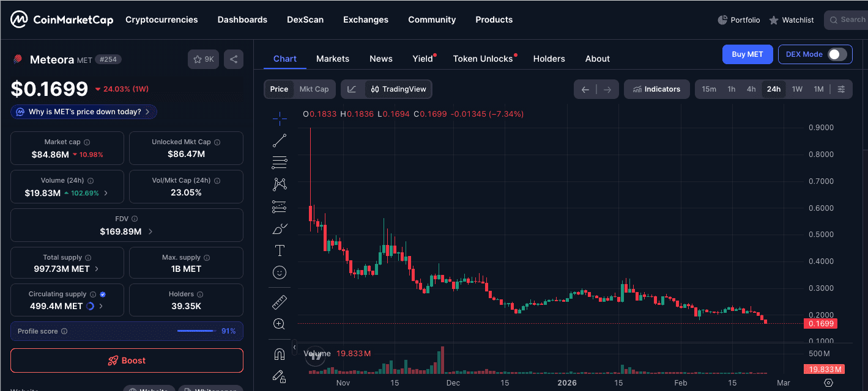This screenshot has width=868, height=391.
Task: Open the Cryptocurrencies menu
Action: click(161, 20)
